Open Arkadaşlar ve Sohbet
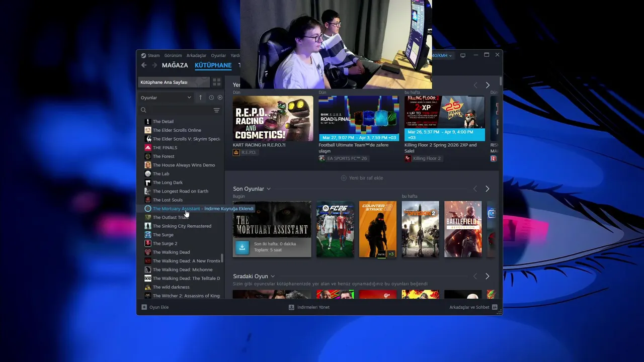 [473, 307]
